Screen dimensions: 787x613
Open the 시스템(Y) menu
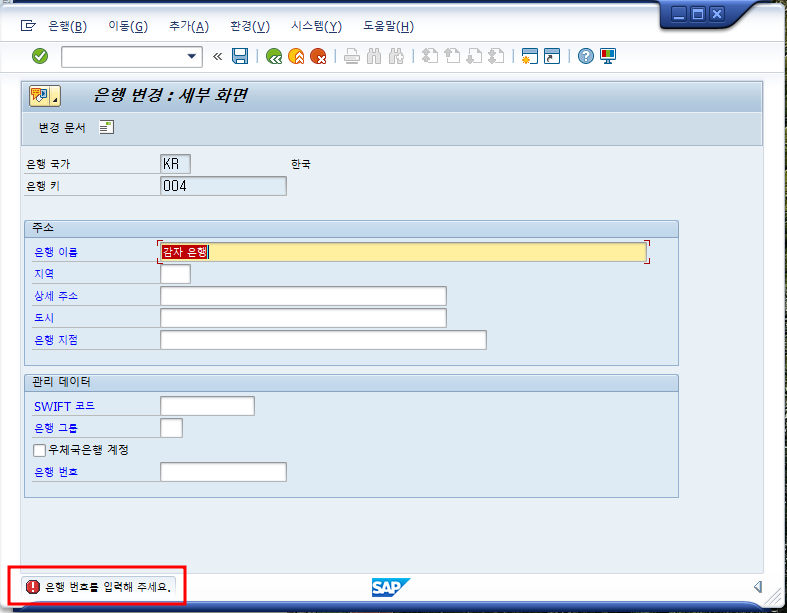pyautogui.click(x=316, y=26)
